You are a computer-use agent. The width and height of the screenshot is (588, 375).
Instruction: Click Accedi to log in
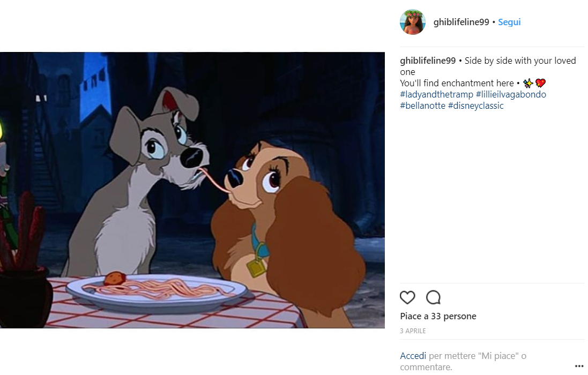tap(413, 356)
